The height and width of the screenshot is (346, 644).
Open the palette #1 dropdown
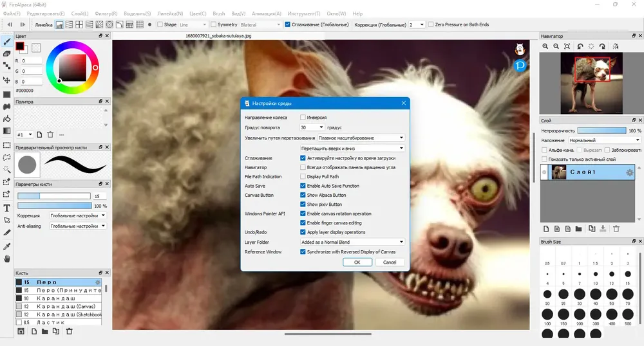[24, 134]
